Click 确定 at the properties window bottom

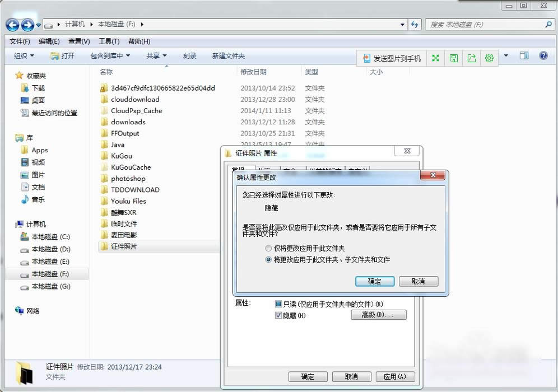click(x=308, y=377)
